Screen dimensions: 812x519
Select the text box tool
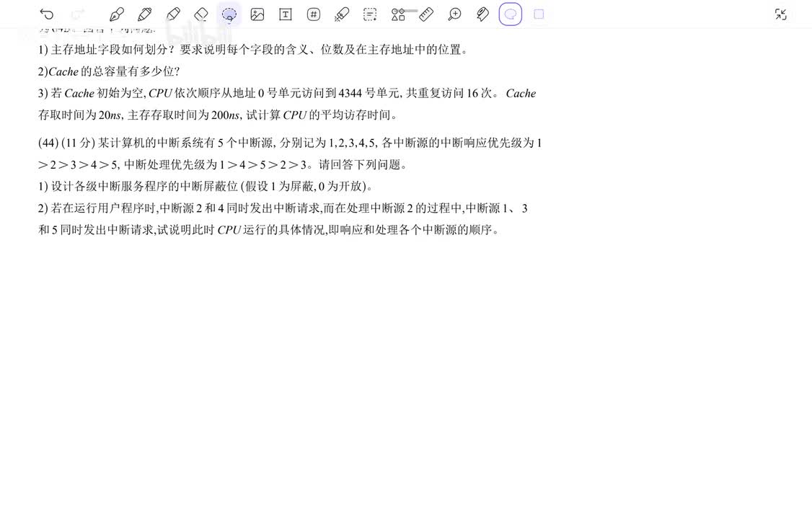(x=286, y=14)
